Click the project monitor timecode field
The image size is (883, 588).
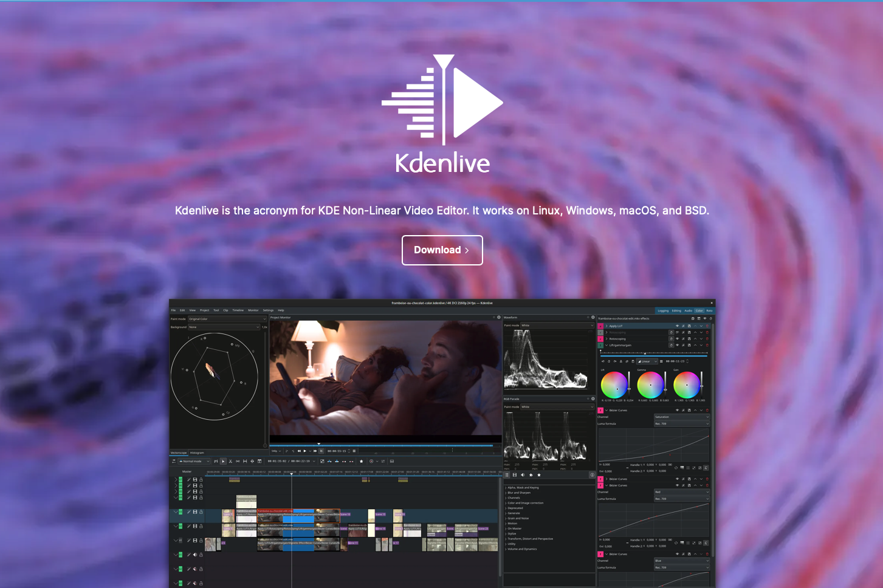point(337,451)
